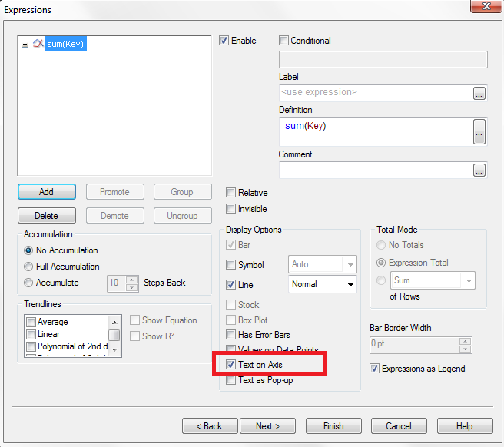The image size is (504, 447).
Task: Select the Sum of Rows radio button
Action: tap(381, 280)
